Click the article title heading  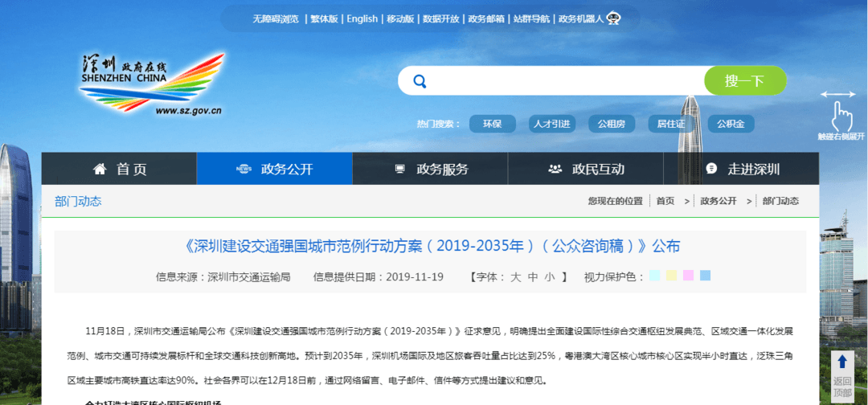(x=430, y=246)
